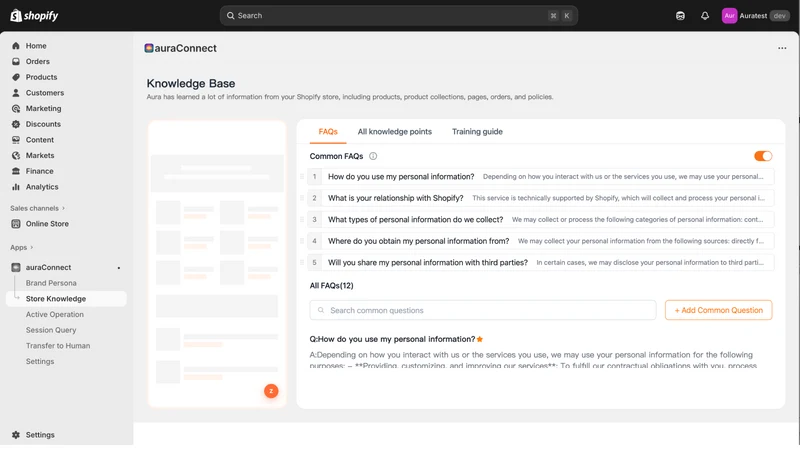Click the Shopify top search bar
Viewport: 800px width, 450px height.
pos(398,16)
